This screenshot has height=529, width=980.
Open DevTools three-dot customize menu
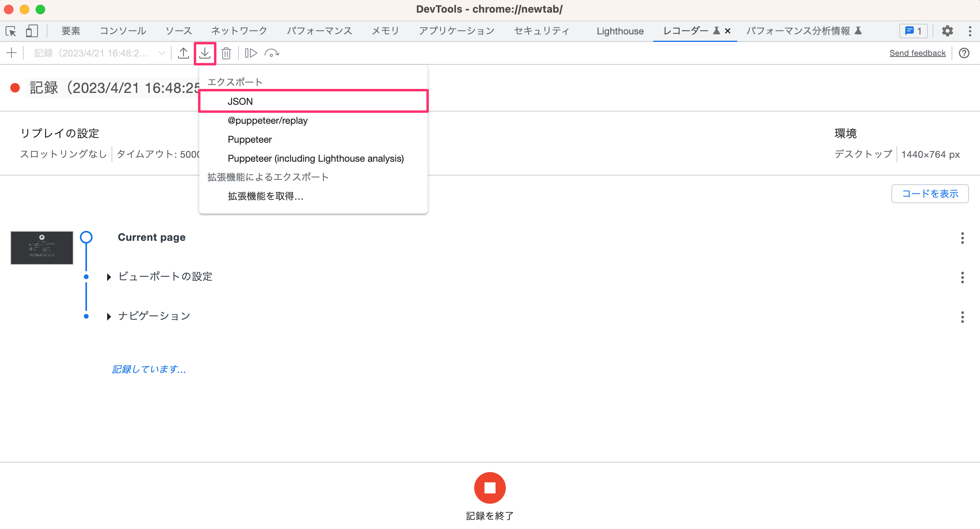pos(970,31)
